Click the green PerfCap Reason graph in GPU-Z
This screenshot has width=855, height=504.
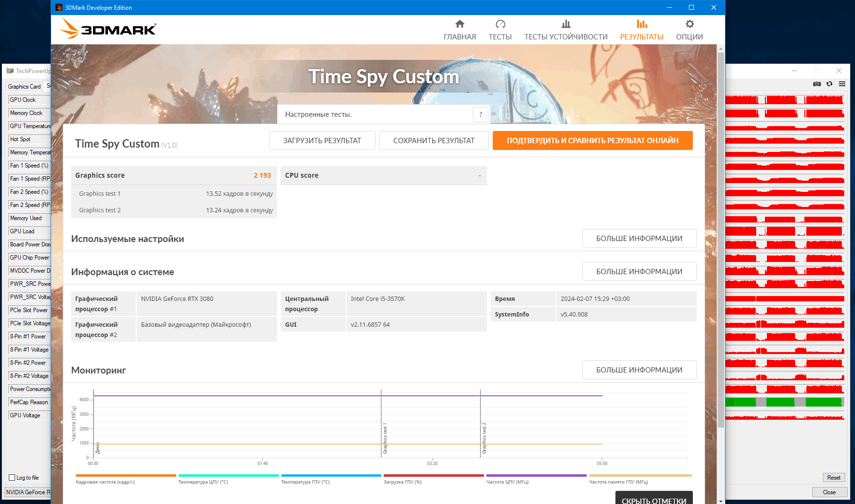click(x=784, y=402)
